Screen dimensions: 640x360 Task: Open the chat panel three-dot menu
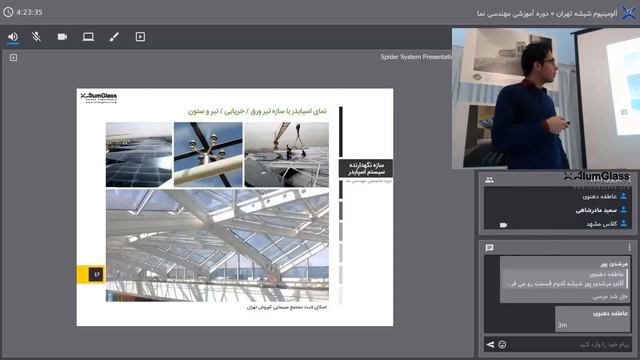coord(629,247)
